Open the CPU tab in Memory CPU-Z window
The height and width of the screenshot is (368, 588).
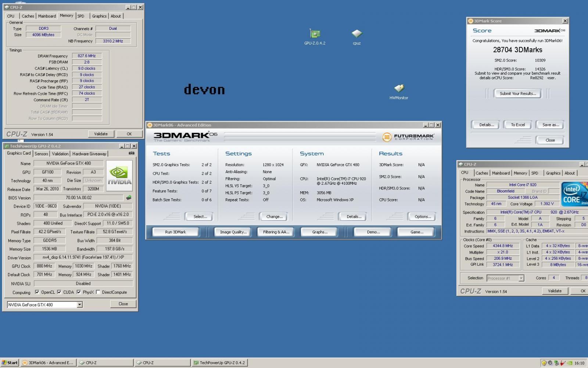point(11,16)
